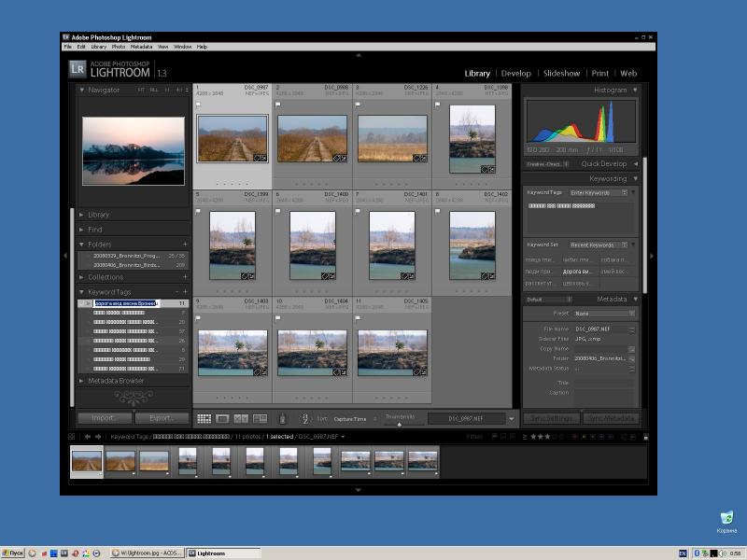
Task: Expand the Find panel
Action: pyautogui.click(x=82, y=230)
